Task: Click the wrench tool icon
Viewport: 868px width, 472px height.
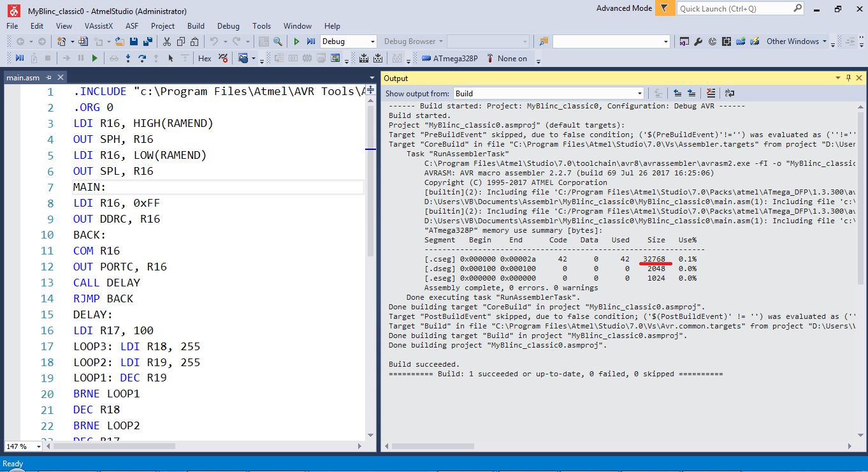Action: pos(698,41)
